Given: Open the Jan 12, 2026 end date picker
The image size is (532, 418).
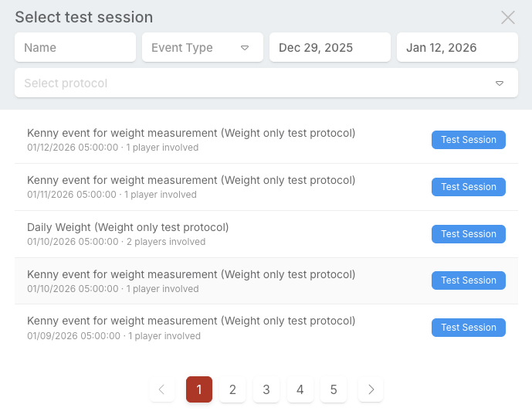Looking at the screenshot, I should [x=457, y=47].
